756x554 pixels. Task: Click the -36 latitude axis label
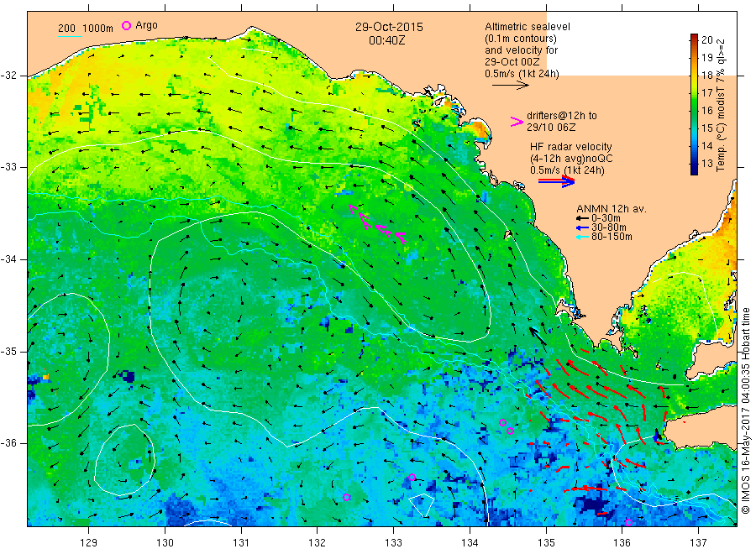(8, 442)
